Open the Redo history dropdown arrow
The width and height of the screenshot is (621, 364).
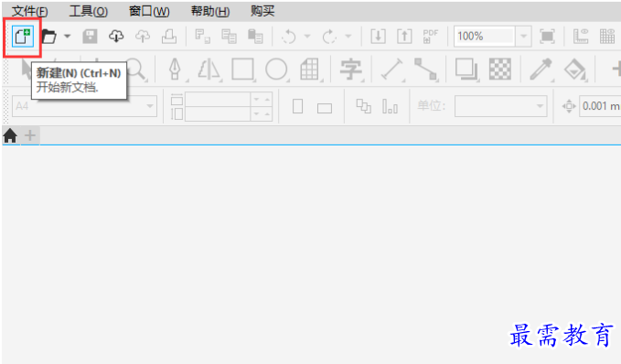[x=348, y=37]
